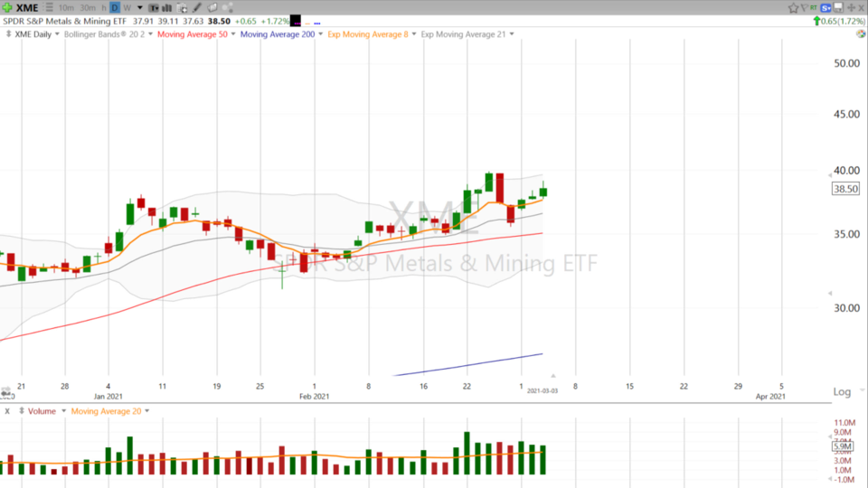This screenshot has height=488, width=868.
Task: Open the bar chart type icon
Action: 166,8
